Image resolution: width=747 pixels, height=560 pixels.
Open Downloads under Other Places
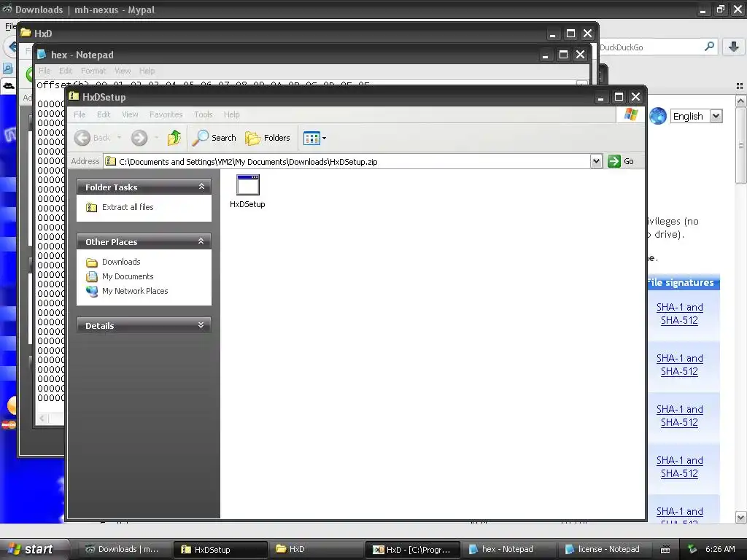(121, 262)
